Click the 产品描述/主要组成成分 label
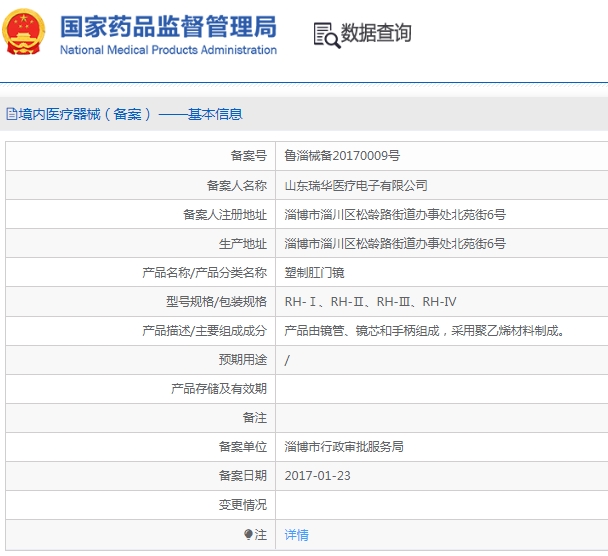Screen dimensions: 608x556 [204, 331]
